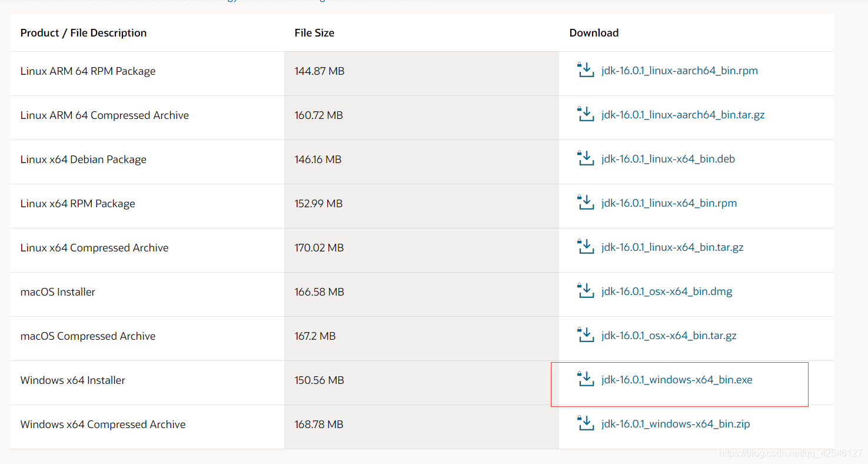
Task: Click the File Size column header
Action: pos(314,33)
